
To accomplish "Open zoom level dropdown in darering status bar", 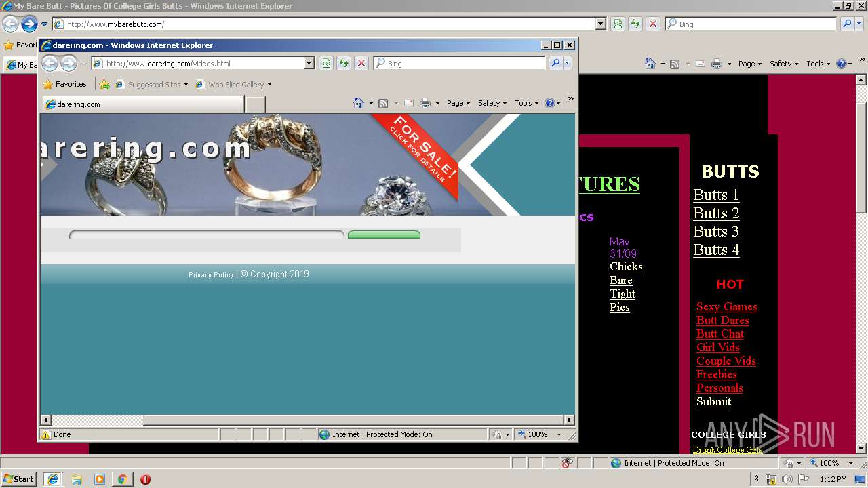I will [559, 434].
